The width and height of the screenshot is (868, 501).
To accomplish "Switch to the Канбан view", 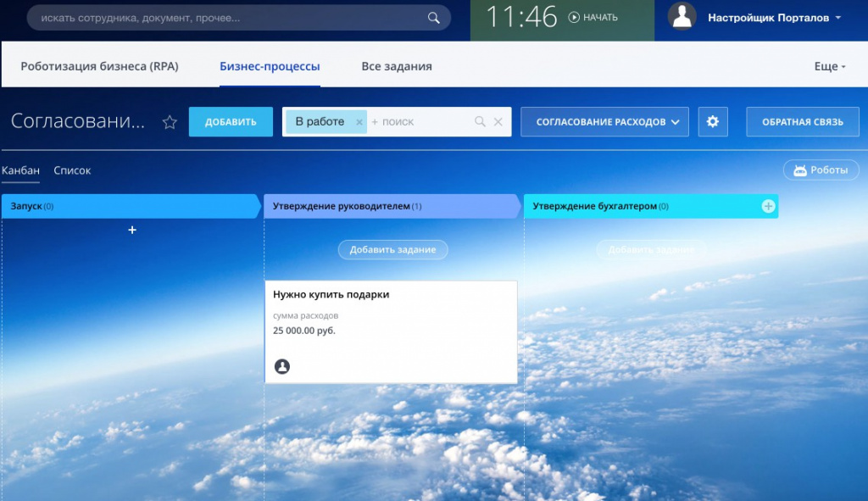I will coord(20,170).
